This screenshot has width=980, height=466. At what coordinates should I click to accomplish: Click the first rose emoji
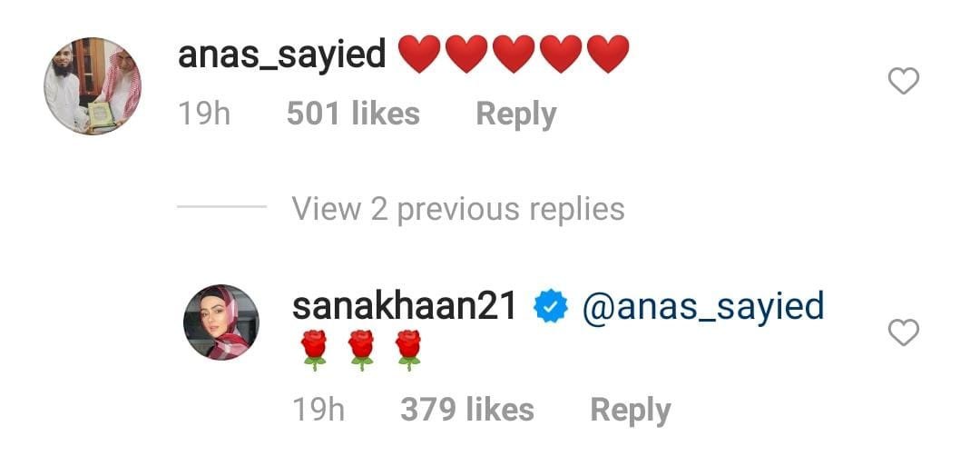click(314, 351)
